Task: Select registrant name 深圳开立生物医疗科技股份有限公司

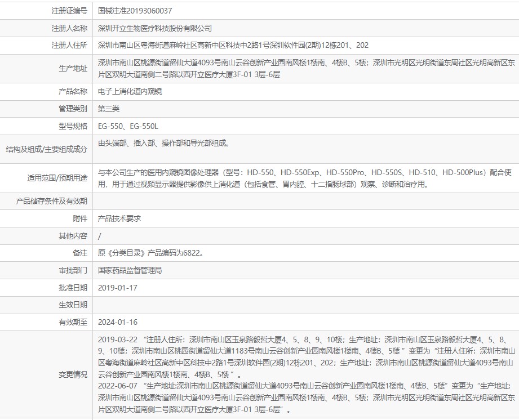Action: coord(155,28)
